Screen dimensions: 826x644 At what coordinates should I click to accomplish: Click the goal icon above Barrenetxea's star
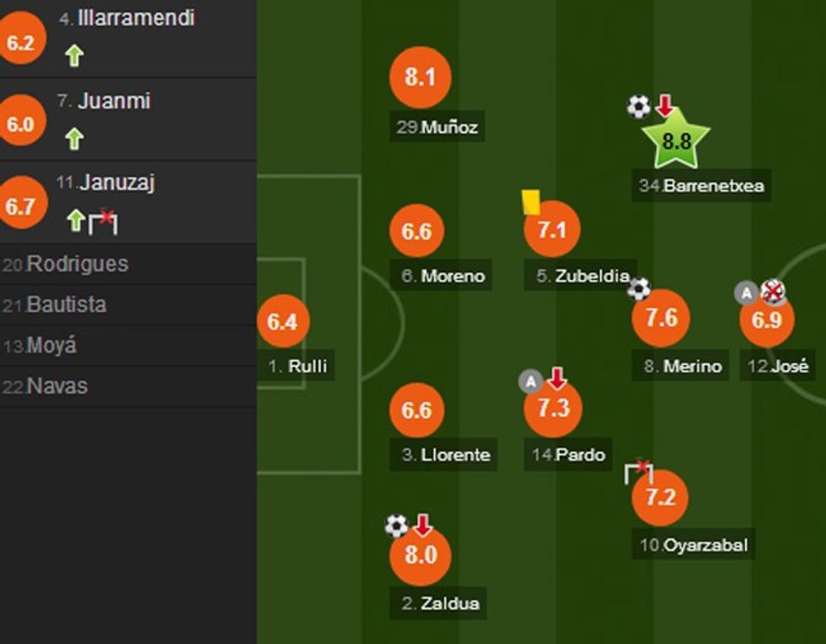tap(638, 106)
